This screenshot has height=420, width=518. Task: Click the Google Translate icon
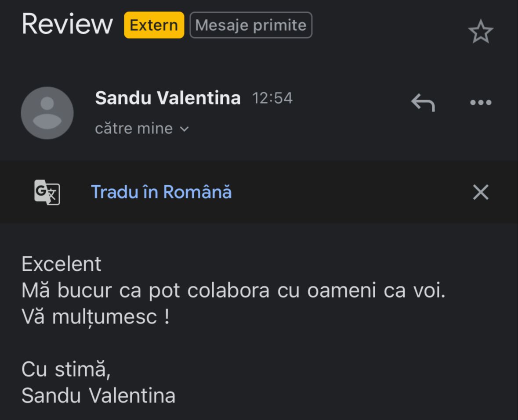[x=47, y=192]
